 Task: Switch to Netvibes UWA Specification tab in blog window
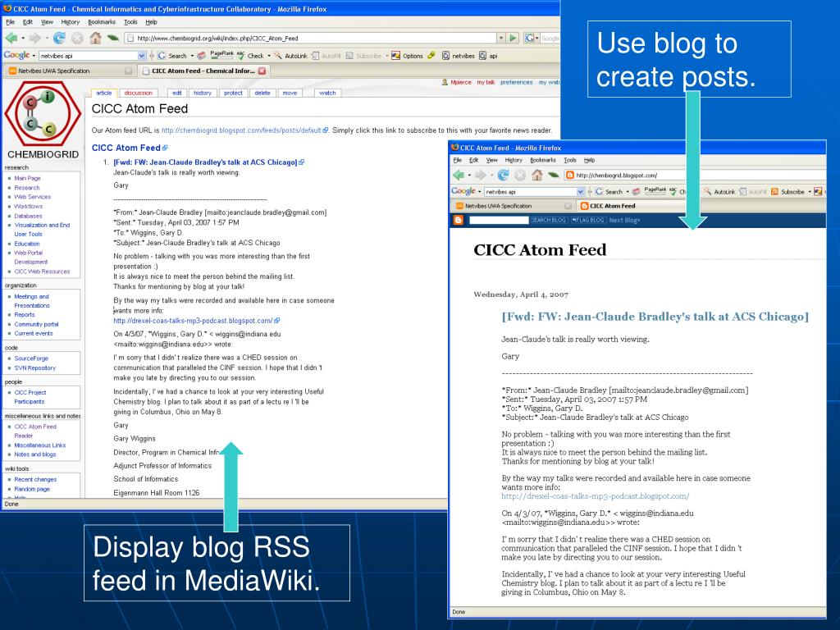[513, 206]
